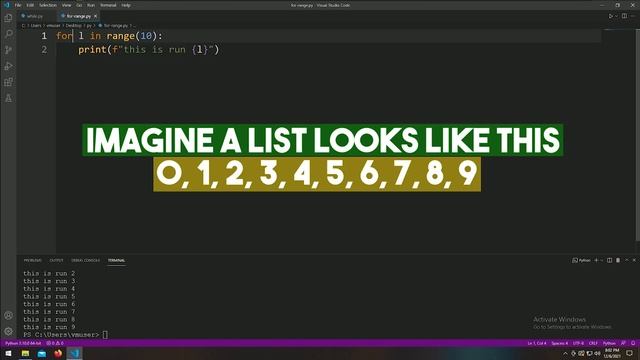Image resolution: width=640 pixels, height=360 pixels.
Task: Select language mode Python in status bar
Action: point(609,343)
